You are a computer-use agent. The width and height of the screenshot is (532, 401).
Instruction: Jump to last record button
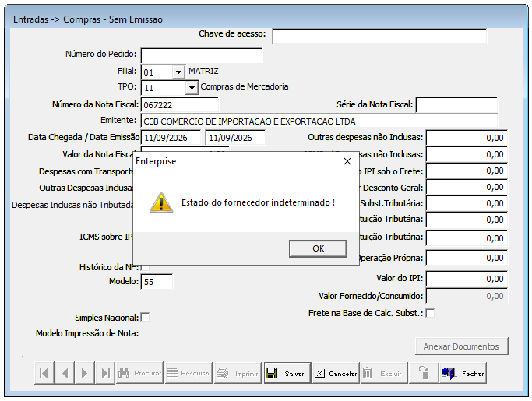105,373
